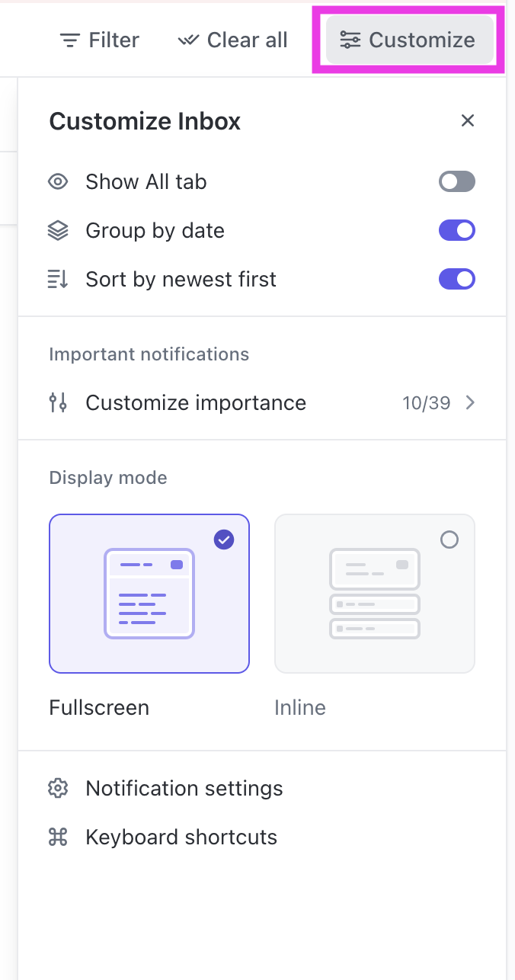Click the eye icon beside Show All tab
The height and width of the screenshot is (980, 515).
58,181
